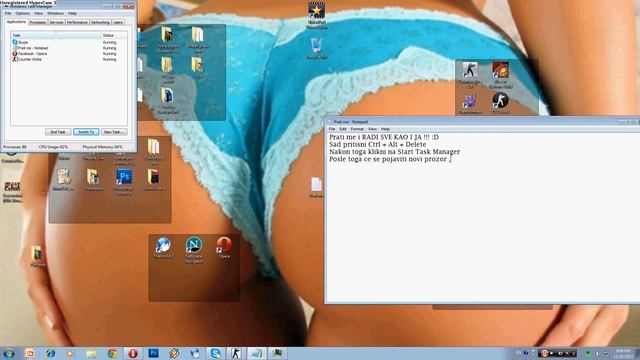Select the black round Counter-Strike desktop icon
Screen dimensions: 640x360
pos(500,100)
